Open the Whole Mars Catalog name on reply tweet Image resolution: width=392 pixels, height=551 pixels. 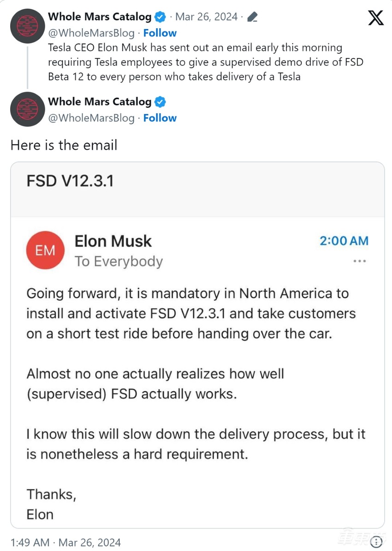(100, 102)
